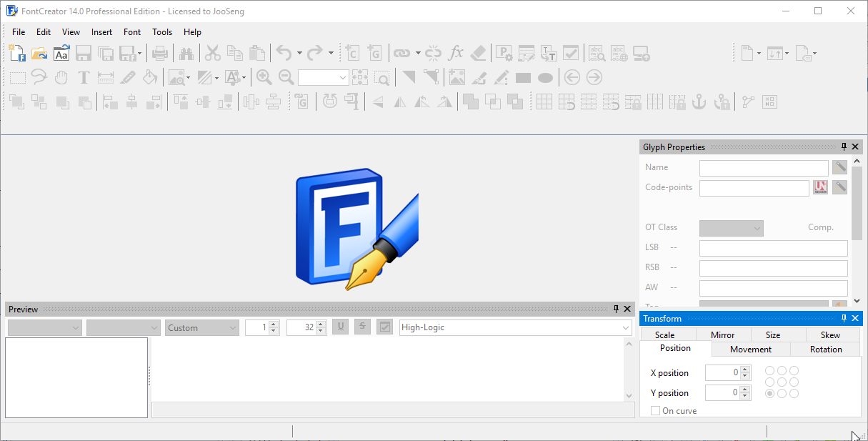Increase Y position with stepper up arrow

pos(745,390)
